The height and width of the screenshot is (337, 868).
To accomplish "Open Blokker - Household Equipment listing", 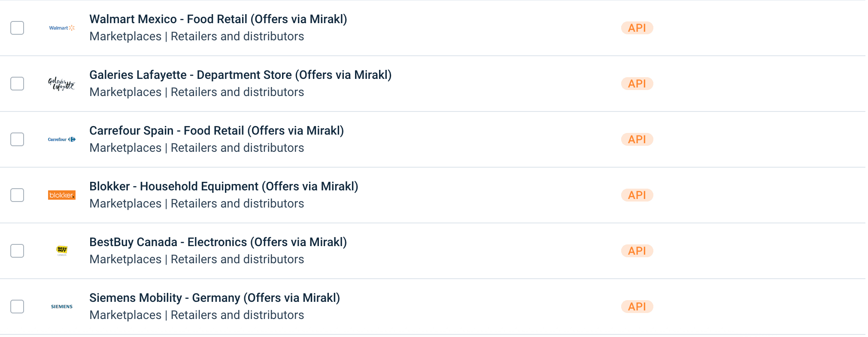I will pyautogui.click(x=224, y=187).
